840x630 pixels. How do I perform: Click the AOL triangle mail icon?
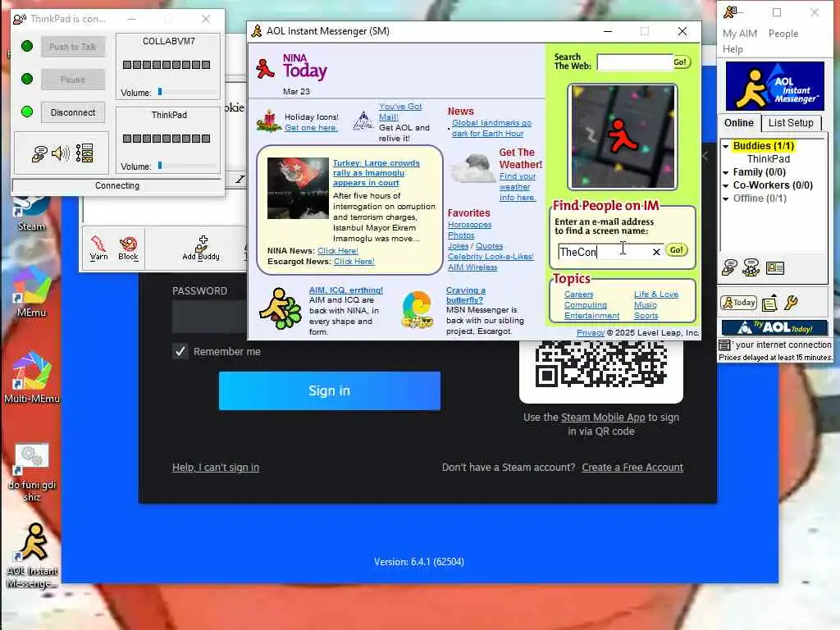363,121
